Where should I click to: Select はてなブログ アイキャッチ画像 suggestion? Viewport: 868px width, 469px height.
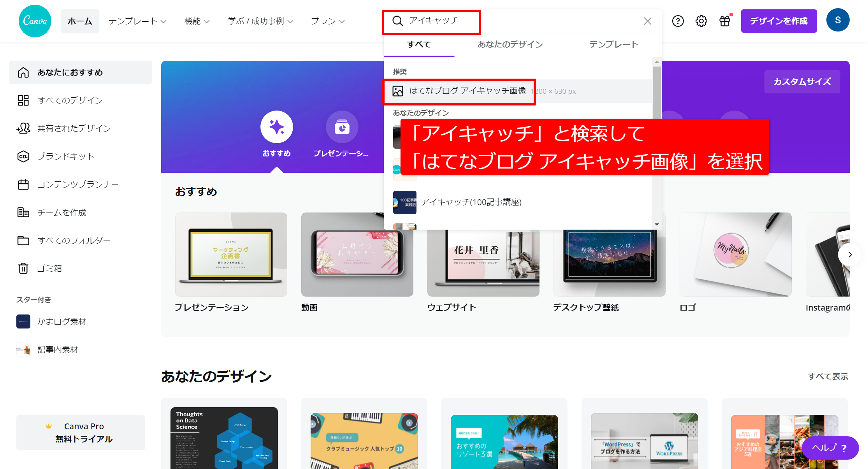(x=518, y=91)
